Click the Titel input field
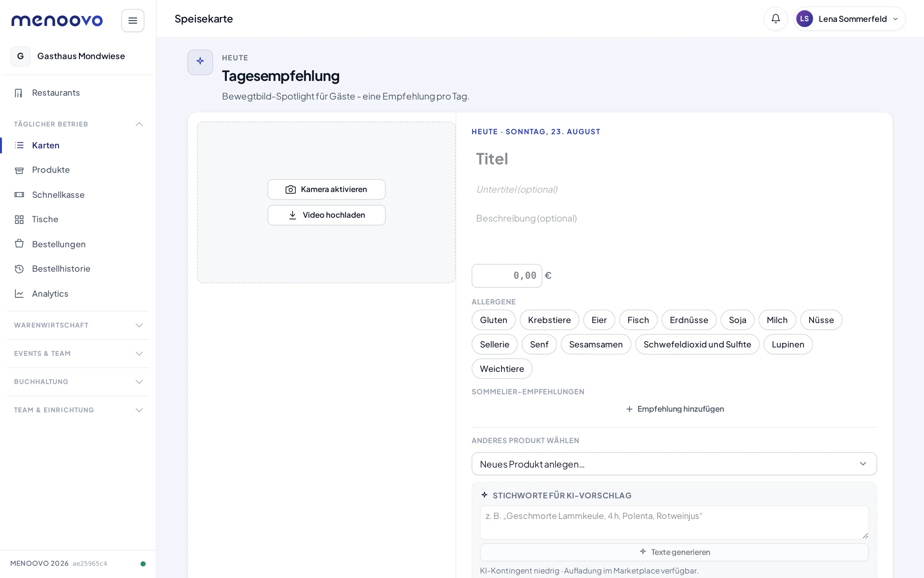 point(674,159)
